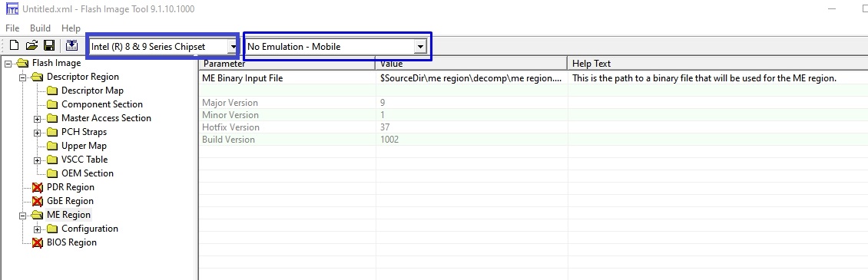Open the No Emulation - Mobile dropdown
Image resolution: width=868 pixels, height=280 pixels.
[x=421, y=47]
